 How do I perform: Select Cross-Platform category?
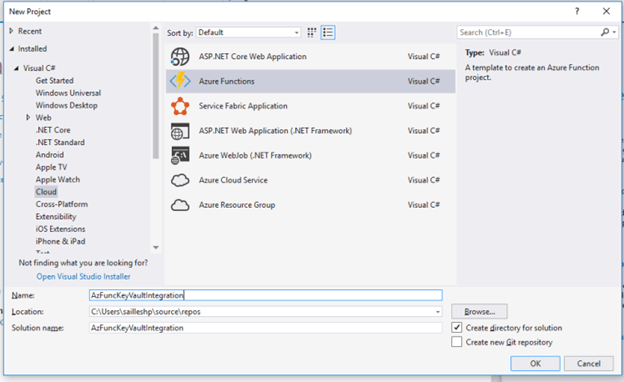point(62,204)
